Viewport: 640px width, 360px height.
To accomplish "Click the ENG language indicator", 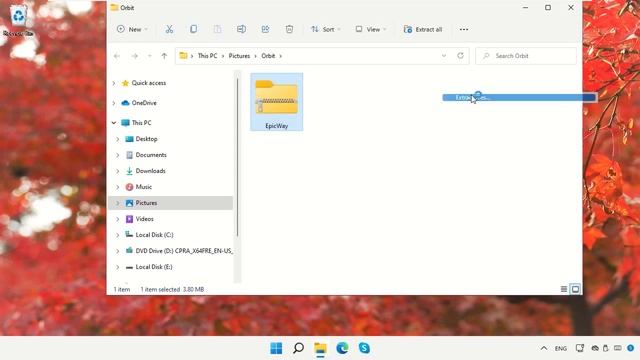I will [x=561, y=348].
